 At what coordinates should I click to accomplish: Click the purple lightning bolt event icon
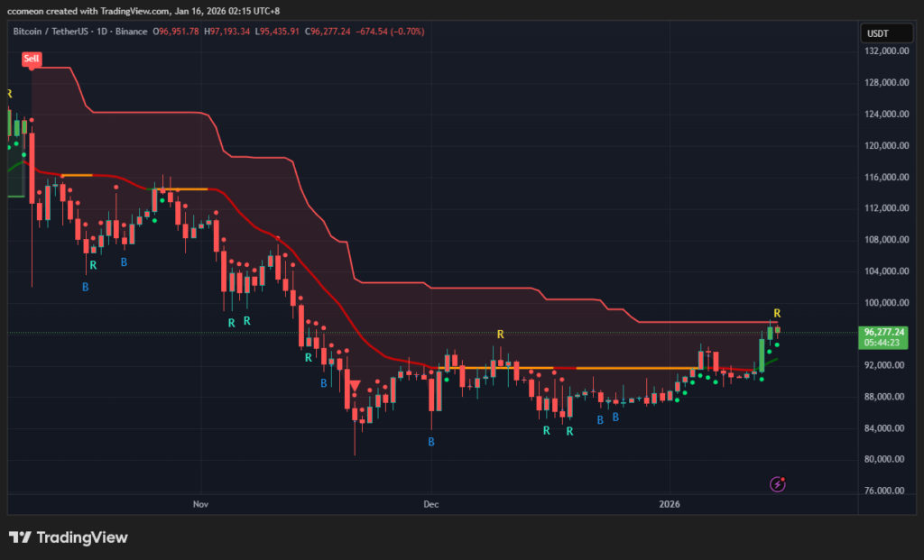tap(778, 484)
